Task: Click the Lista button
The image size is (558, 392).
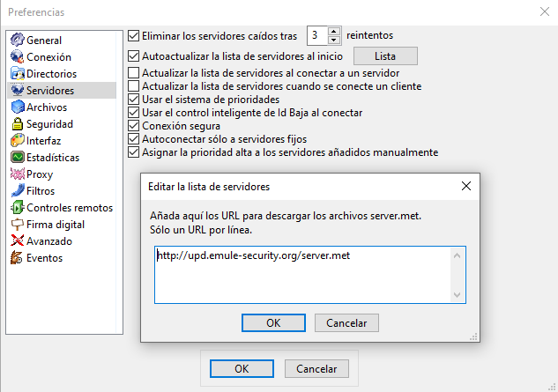Action: point(385,56)
